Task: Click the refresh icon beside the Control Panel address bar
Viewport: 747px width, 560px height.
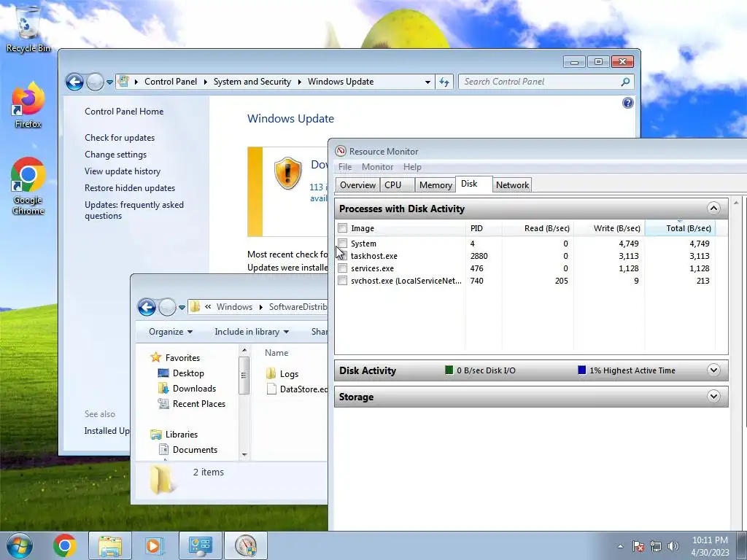Action: 444,82
